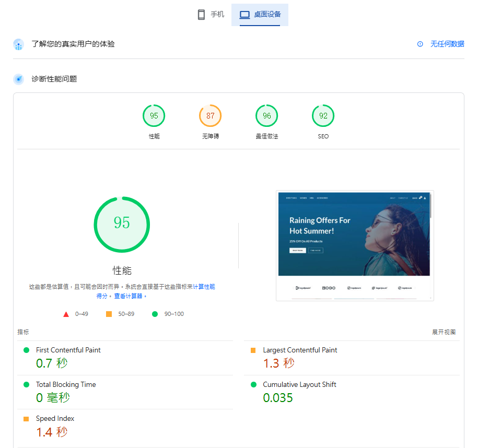Image resolution: width=478 pixels, height=448 pixels.
Task: Click the mobile phone icon
Action: (x=201, y=15)
